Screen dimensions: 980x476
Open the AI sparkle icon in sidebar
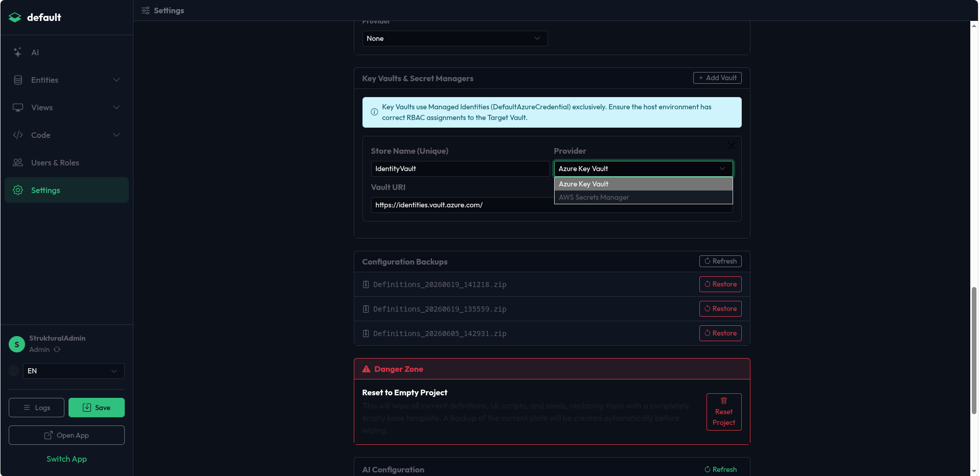click(18, 52)
